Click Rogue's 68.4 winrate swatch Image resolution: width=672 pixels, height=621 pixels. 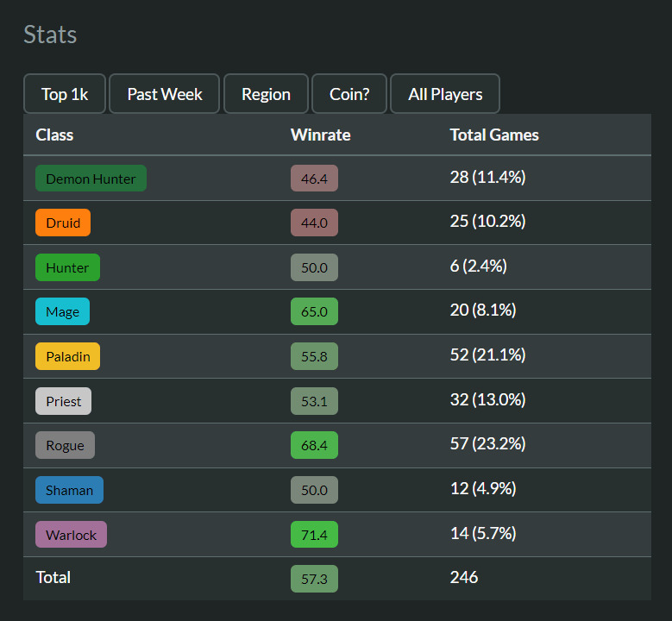point(314,445)
